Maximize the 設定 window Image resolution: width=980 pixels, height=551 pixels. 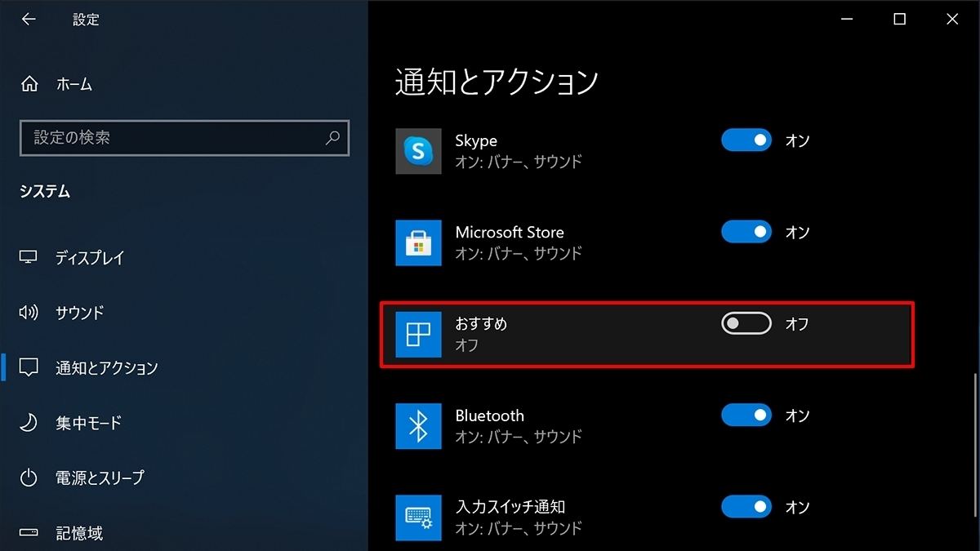[899, 20]
